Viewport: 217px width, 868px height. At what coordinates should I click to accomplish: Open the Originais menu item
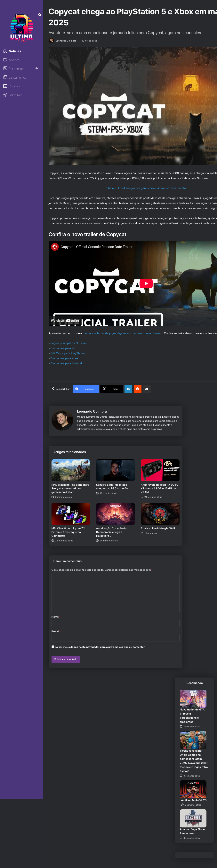pos(14,86)
